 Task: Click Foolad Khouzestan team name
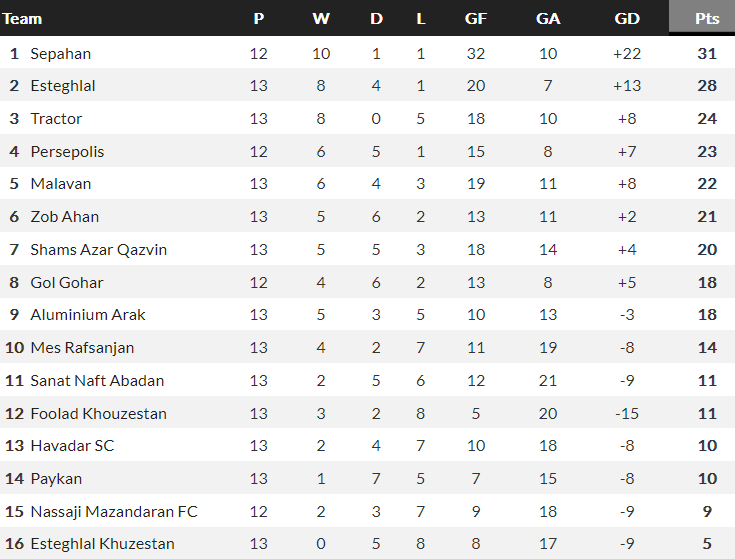(x=98, y=414)
